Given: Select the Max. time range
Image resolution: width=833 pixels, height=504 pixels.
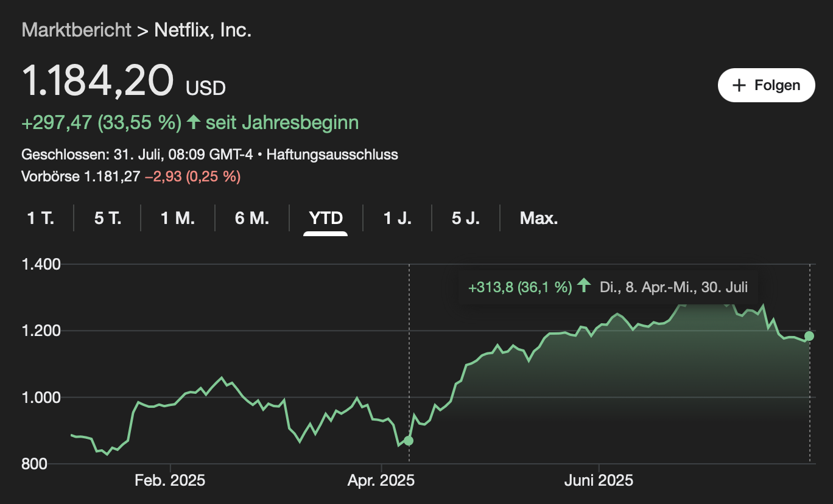Looking at the screenshot, I should click(x=539, y=218).
